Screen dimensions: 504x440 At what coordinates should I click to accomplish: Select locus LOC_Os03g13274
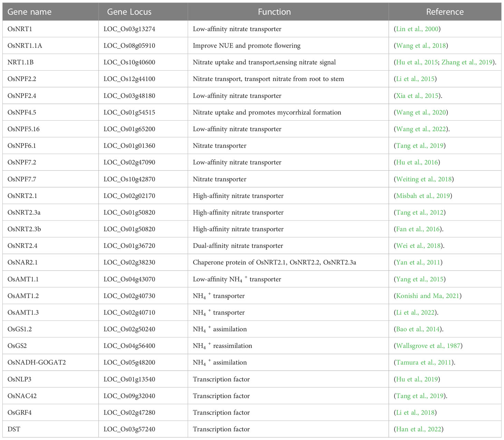[129, 29]
